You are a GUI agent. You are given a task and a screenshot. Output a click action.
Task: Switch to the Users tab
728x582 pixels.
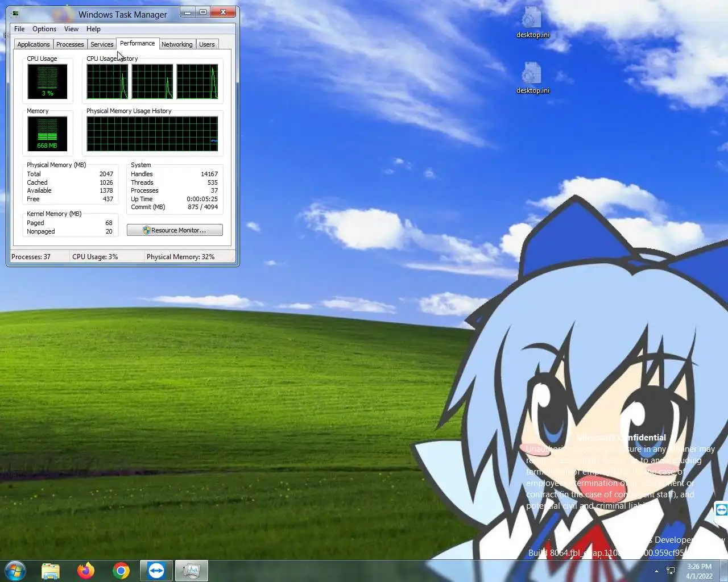click(x=207, y=44)
